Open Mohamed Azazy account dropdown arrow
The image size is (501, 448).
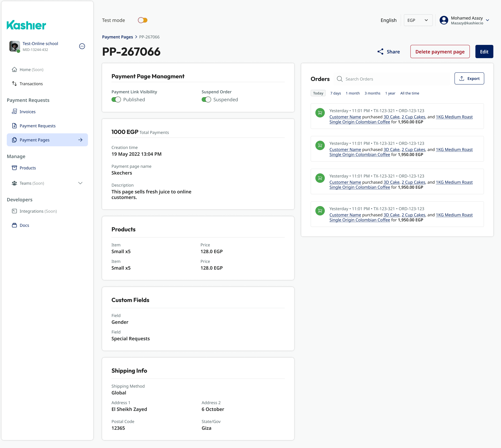(487, 20)
